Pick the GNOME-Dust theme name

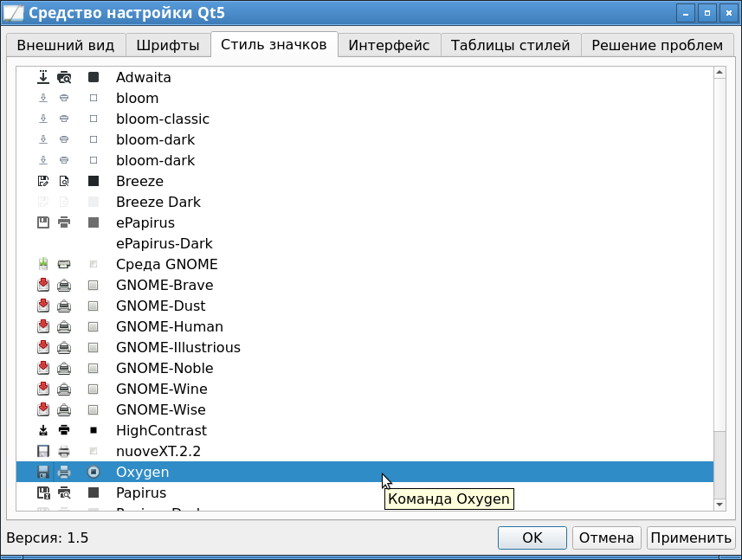tap(161, 306)
